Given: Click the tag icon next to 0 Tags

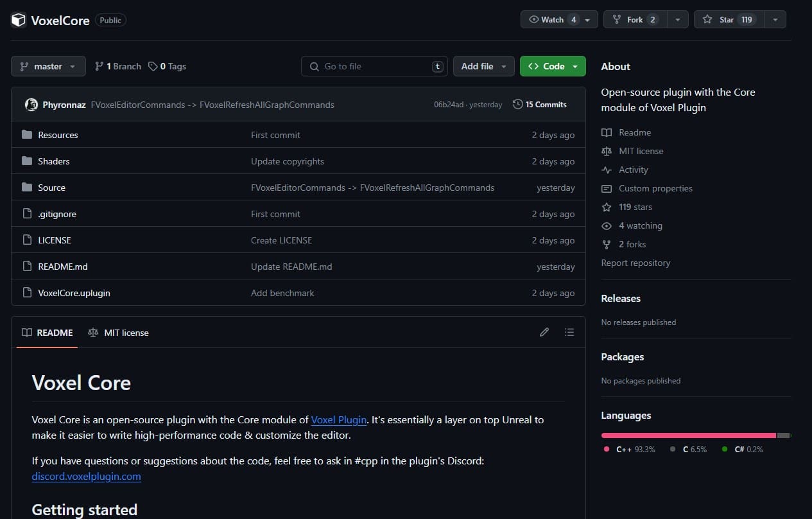Looking at the screenshot, I should 153,66.
